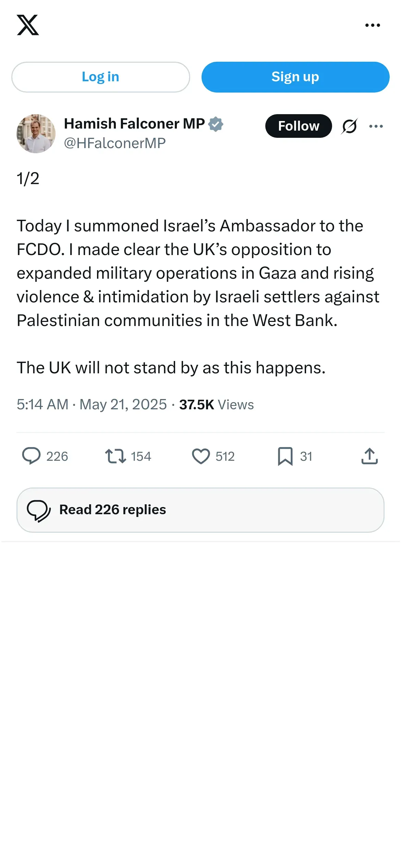Open the @HFalconerMP handle link

(x=115, y=143)
